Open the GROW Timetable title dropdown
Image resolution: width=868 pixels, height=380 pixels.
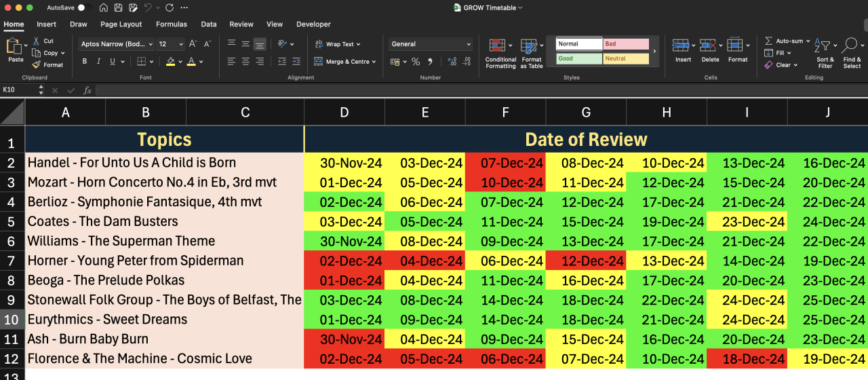(x=520, y=7)
